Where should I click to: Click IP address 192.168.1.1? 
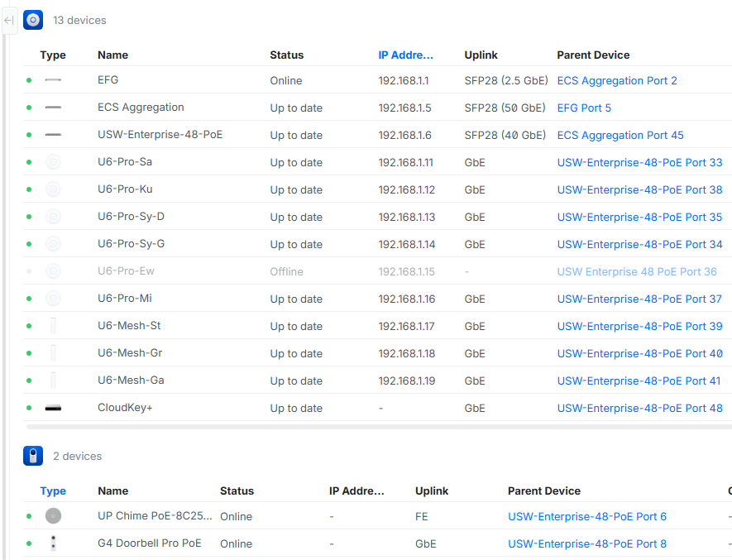coord(404,80)
